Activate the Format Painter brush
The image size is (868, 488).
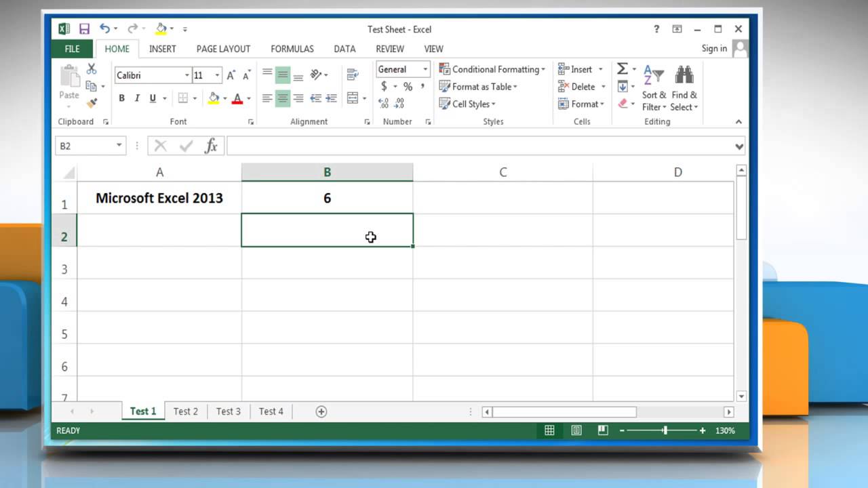(x=92, y=103)
